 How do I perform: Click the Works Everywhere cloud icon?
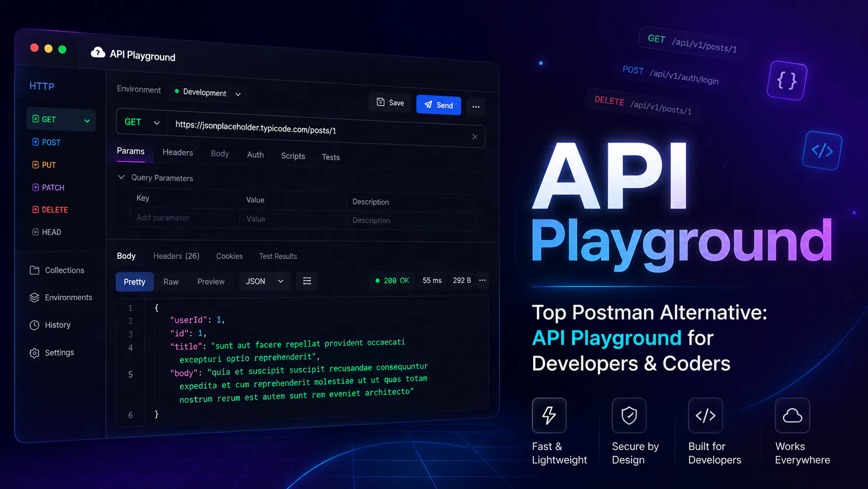[793, 415]
